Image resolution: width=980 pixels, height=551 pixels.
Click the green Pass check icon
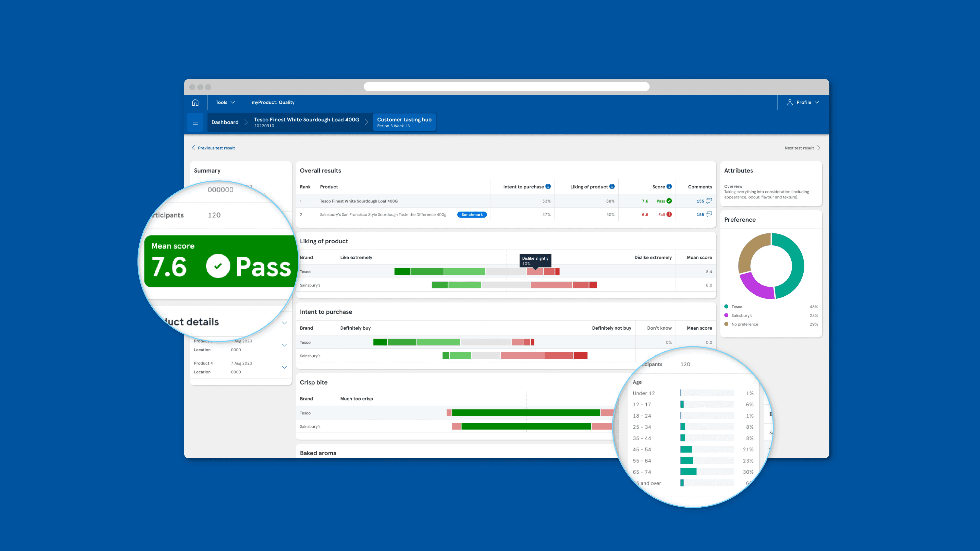(669, 201)
